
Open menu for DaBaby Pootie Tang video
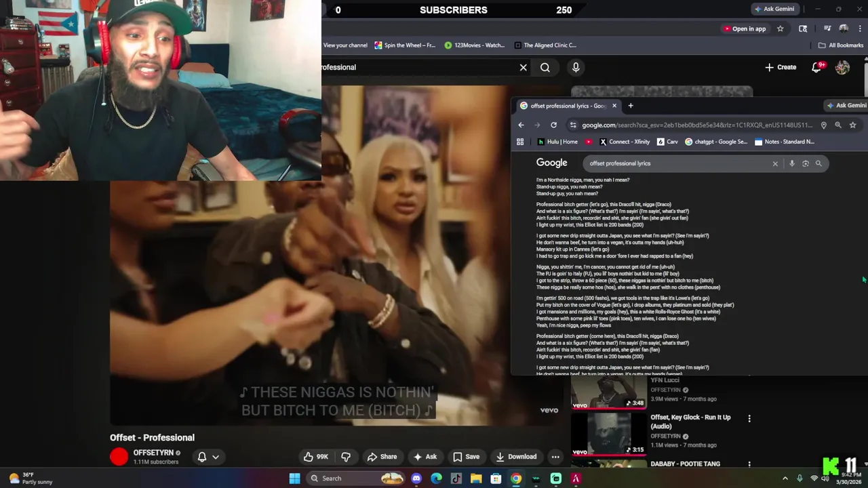click(749, 465)
